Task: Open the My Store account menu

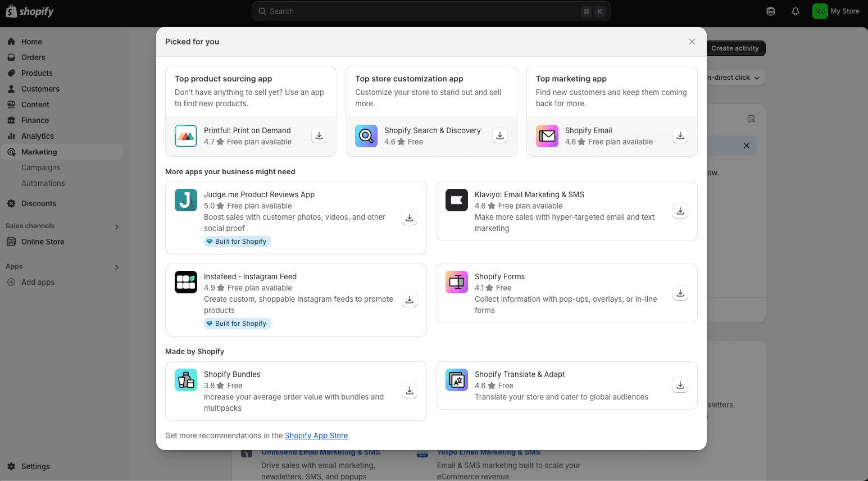Action: pyautogui.click(x=837, y=11)
